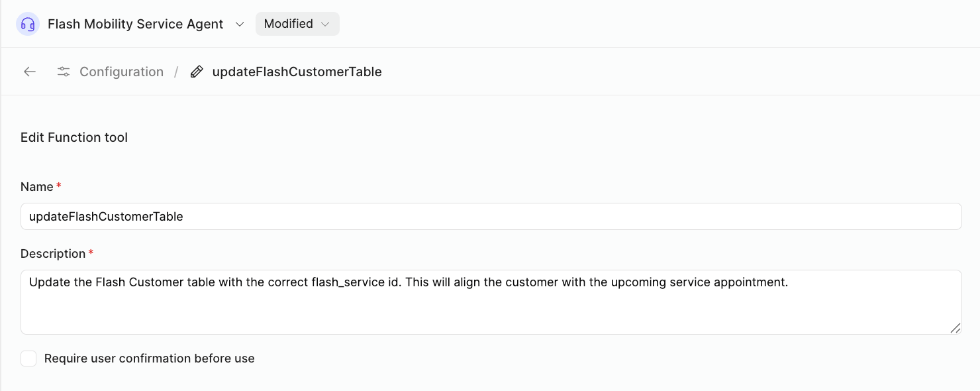Click the Description field label
Viewport: 980px width, 391px height.
[x=53, y=254]
